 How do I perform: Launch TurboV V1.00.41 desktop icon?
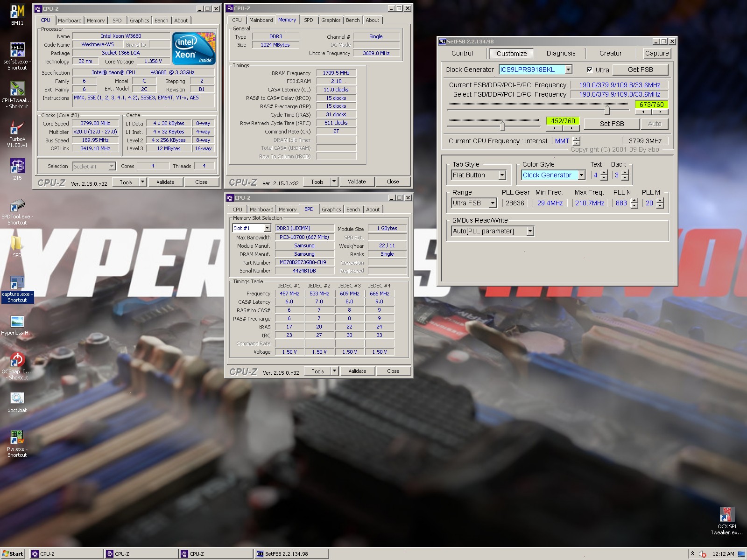(x=17, y=134)
